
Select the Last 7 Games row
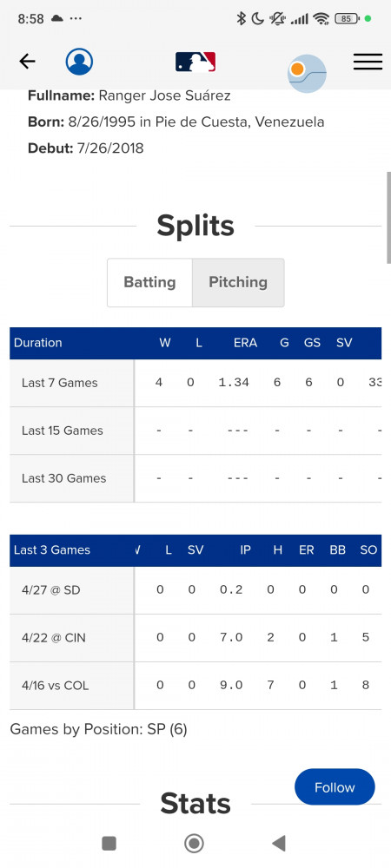tap(195, 383)
